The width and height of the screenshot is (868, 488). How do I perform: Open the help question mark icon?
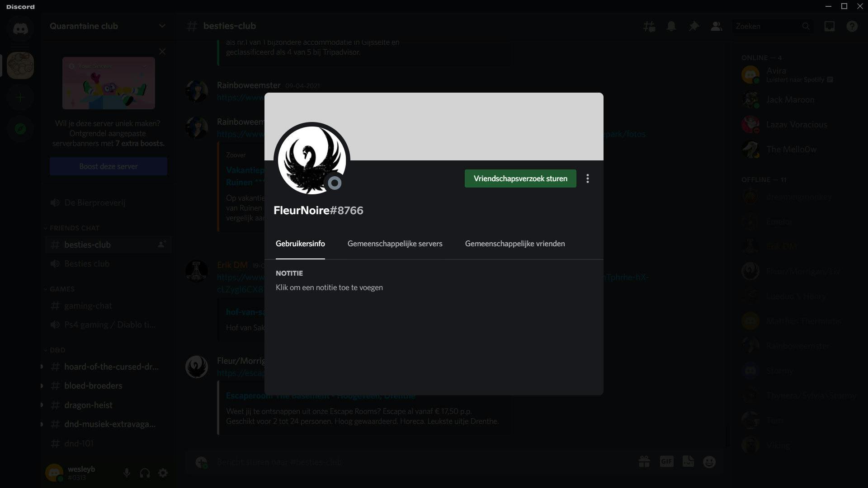[x=852, y=26]
